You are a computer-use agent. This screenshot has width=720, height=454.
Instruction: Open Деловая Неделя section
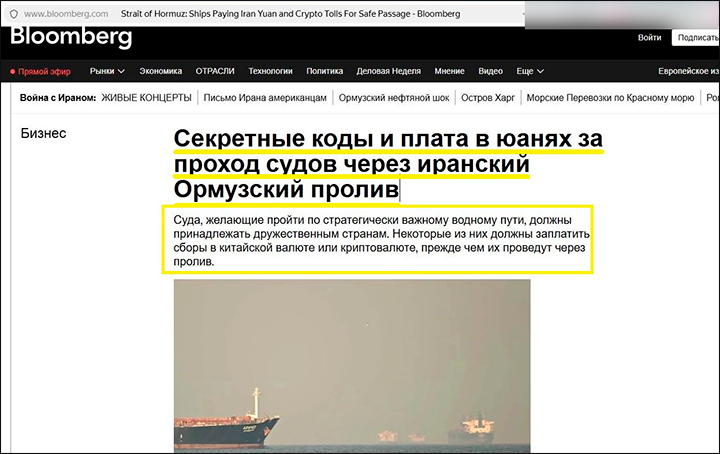pos(389,72)
